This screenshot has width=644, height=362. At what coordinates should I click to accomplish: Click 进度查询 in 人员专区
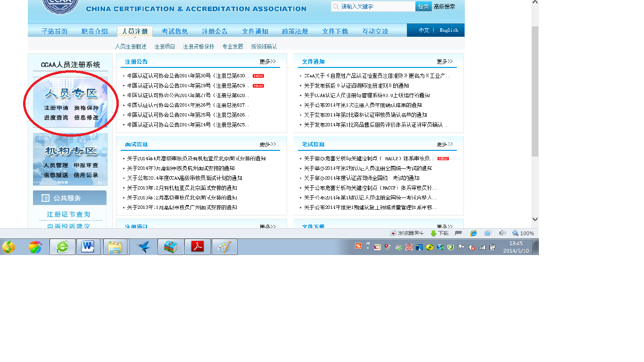pos(56,117)
